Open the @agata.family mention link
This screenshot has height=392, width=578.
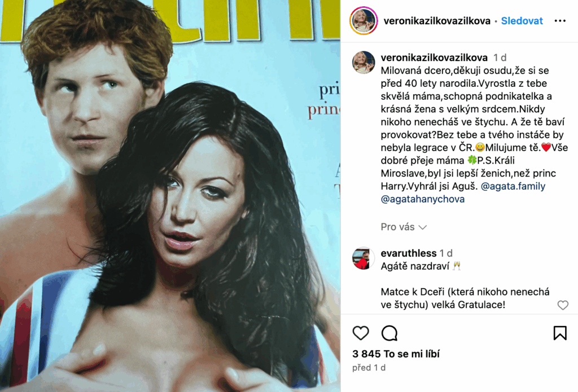pos(513,187)
